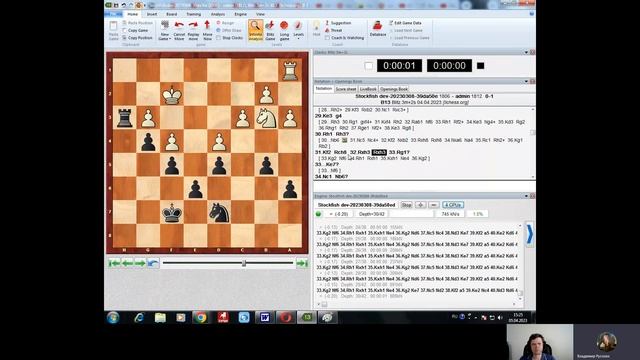The image size is (640, 360).
Task: Click the lichess.org link in game header
Action: [x=456, y=102]
